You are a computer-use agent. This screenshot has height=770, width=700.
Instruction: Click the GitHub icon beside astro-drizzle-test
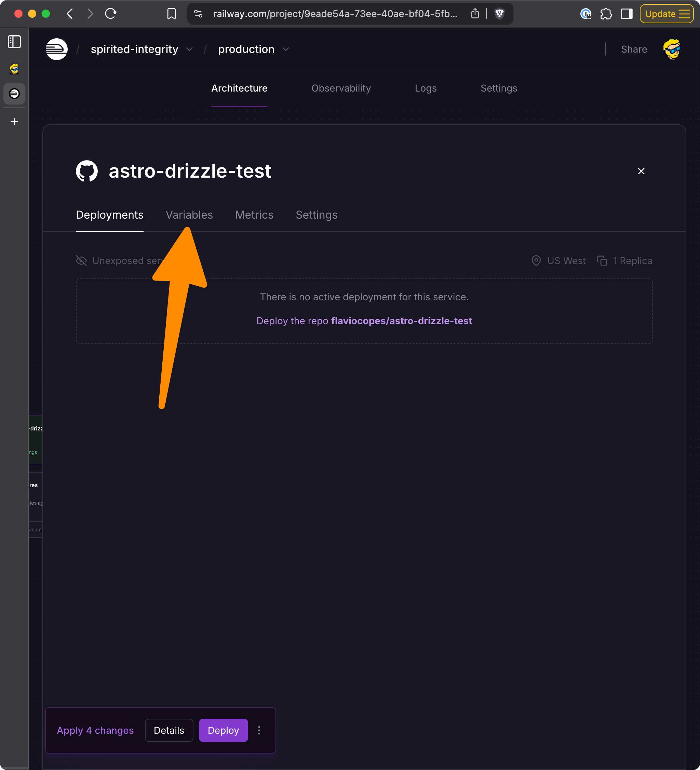tap(87, 171)
